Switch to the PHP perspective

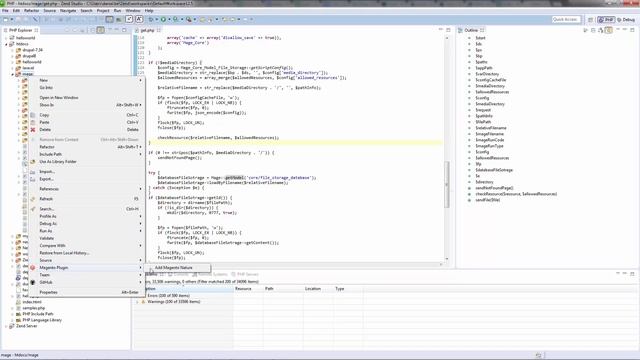pyautogui.click(x=606, y=20)
